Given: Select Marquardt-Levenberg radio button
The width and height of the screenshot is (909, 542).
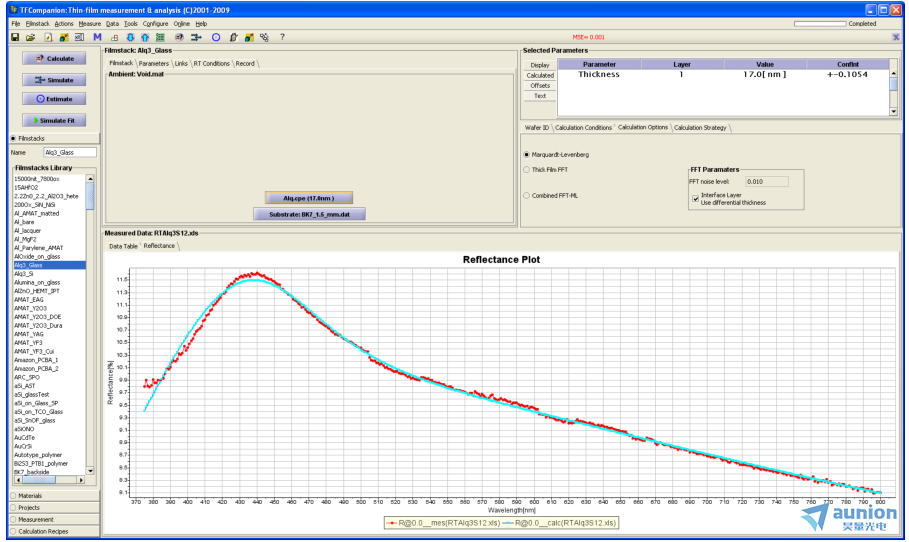Looking at the screenshot, I should (x=526, y=155).
